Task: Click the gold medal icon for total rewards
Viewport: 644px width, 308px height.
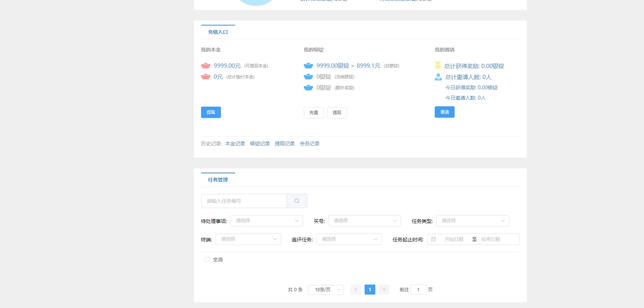Action: click(x=438, y=66)
